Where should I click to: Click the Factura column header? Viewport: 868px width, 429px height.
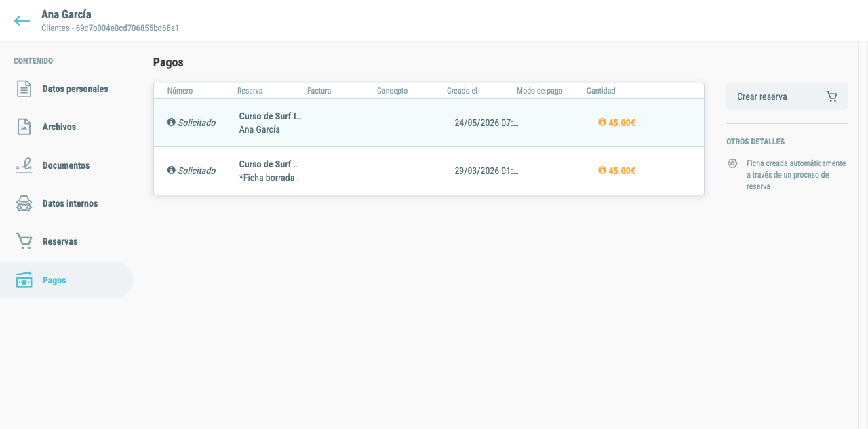[x=319, y=91]
